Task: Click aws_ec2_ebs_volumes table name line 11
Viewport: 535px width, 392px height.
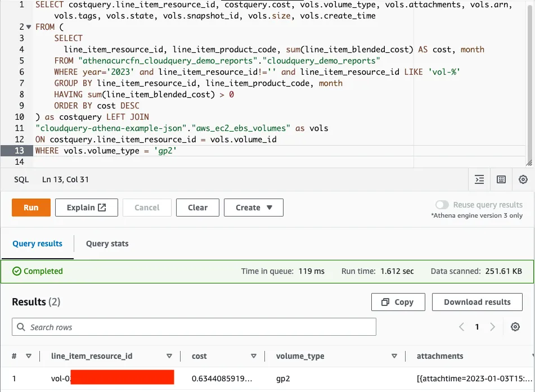Action: [x=241, y=128]
